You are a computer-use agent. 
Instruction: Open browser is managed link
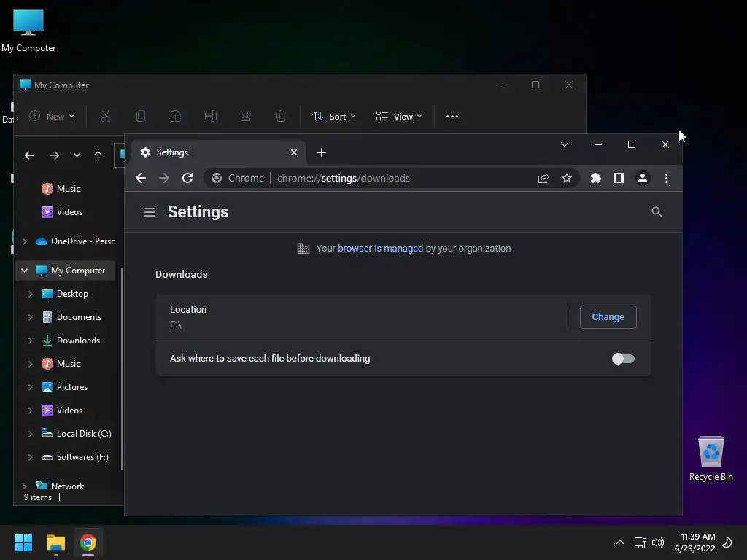tap(380, 249)
